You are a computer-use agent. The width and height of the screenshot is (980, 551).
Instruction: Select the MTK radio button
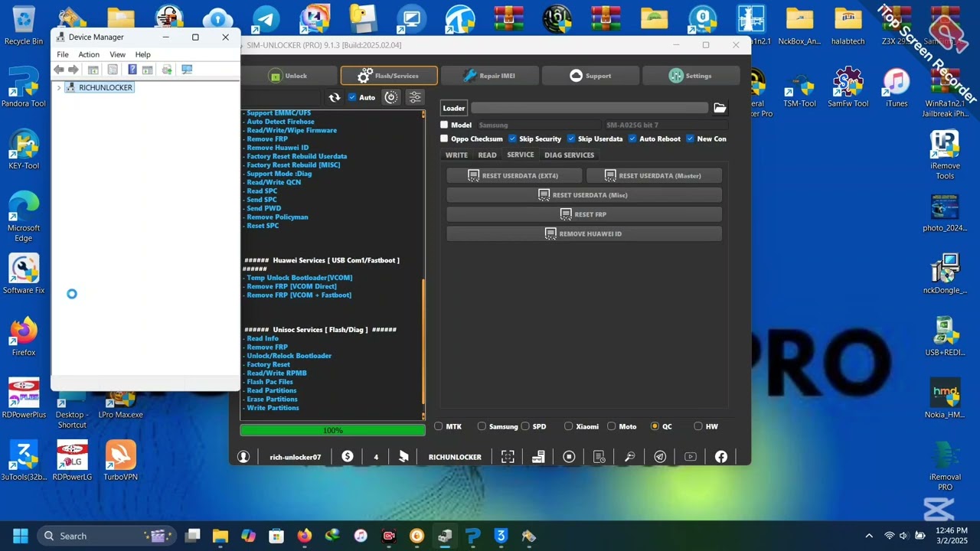[x=439, y=426]
